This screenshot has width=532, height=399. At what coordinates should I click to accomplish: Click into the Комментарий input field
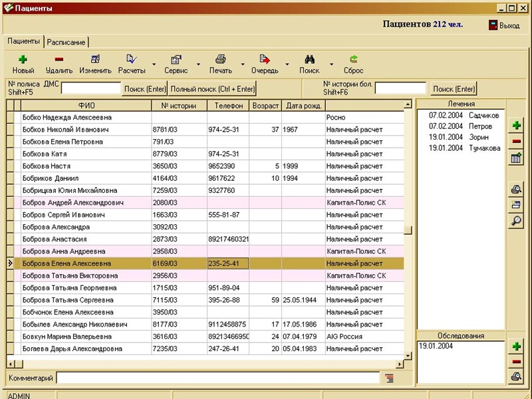tap(218, 378)
